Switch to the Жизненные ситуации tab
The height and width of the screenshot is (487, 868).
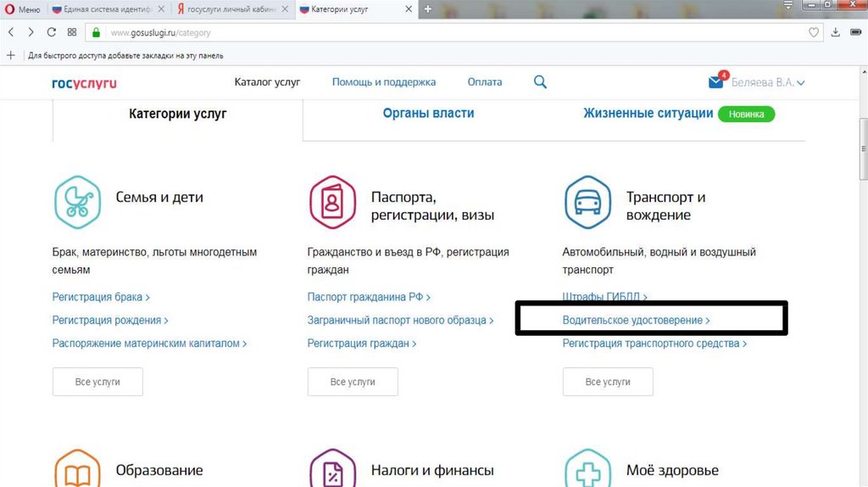648,113
